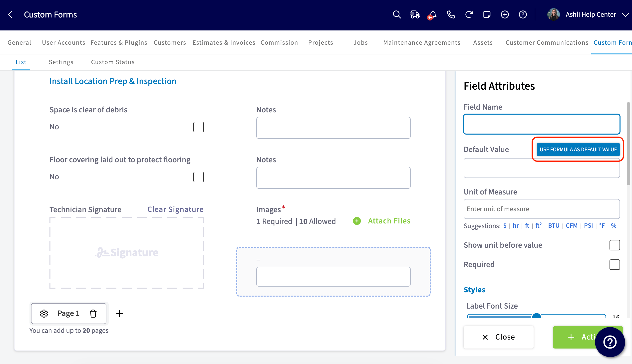
Task: Pick the % unit suggestion
Action: point(614,225)
